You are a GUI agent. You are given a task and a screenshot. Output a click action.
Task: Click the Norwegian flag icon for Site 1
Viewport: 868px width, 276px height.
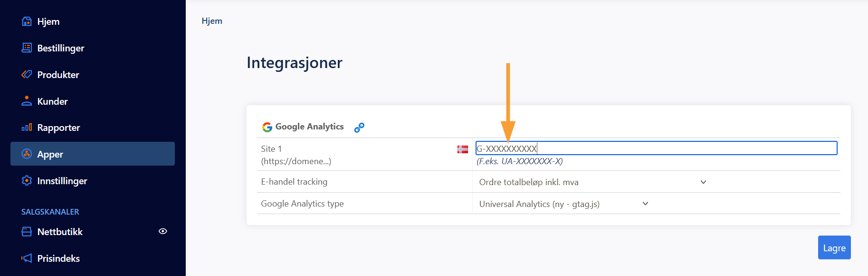(462, 149)
